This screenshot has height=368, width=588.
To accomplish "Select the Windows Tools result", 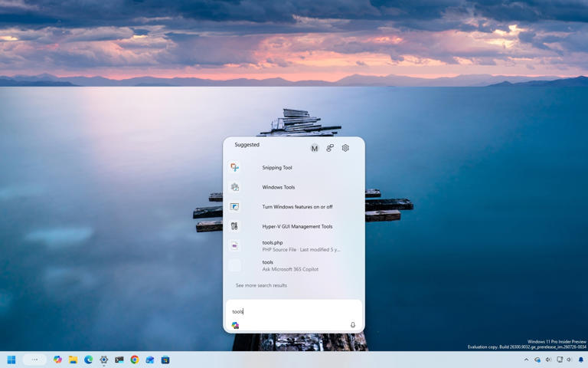I will point(294,187).
